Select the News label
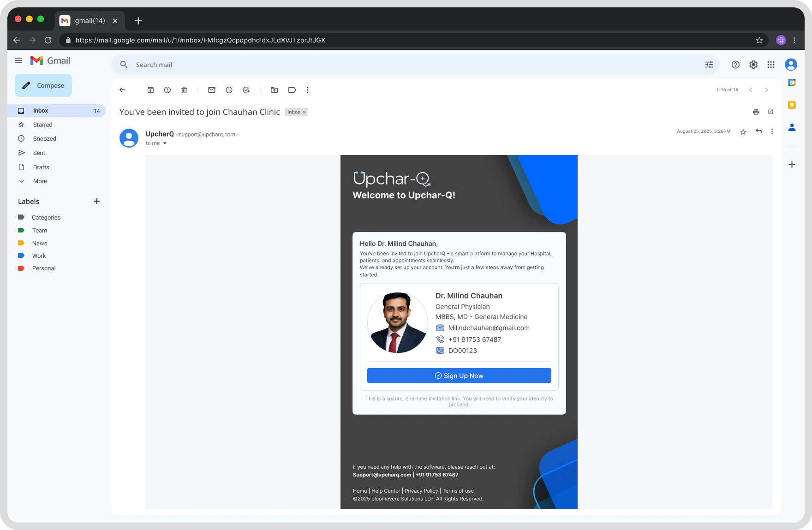Viewport: 812px width, 530px height. click(39, 243)
